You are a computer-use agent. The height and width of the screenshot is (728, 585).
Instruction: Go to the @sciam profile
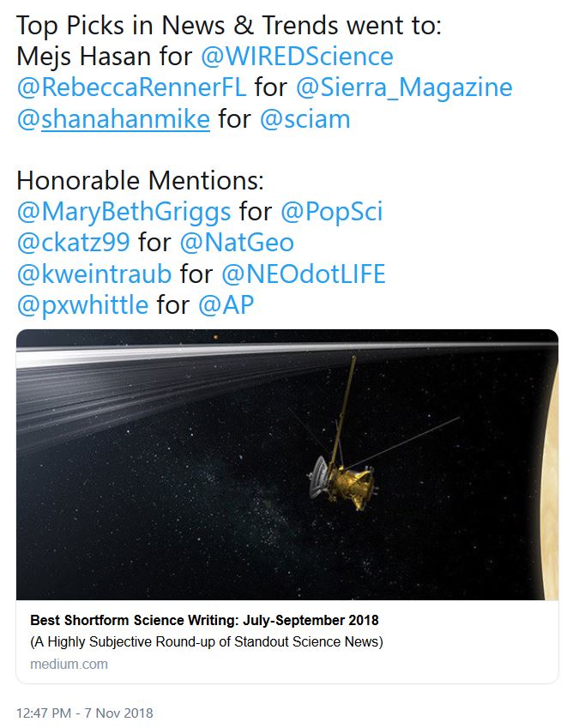[305, 118]
